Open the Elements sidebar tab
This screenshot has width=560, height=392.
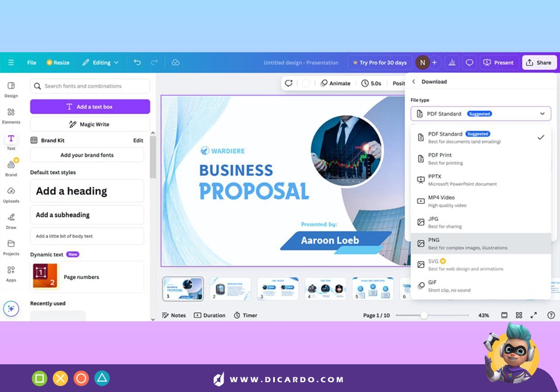11,116
